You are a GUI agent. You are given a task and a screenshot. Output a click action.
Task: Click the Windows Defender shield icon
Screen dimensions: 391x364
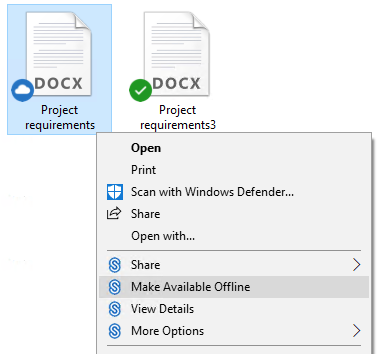(115, 192)
